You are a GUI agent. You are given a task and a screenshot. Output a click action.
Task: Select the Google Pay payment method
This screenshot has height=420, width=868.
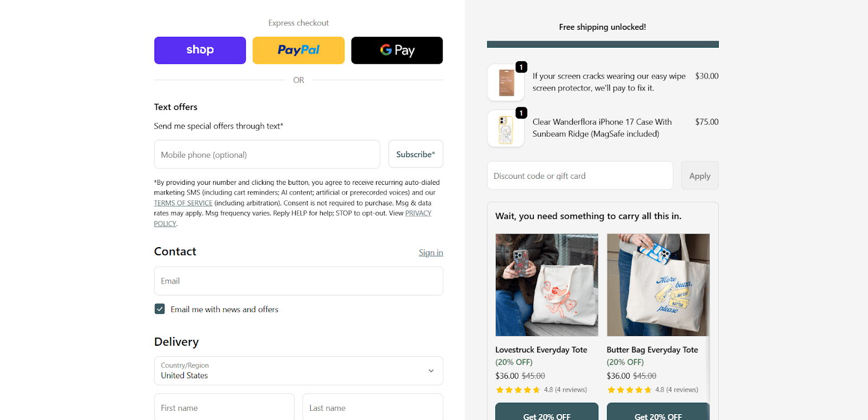(x=397, y=50)
